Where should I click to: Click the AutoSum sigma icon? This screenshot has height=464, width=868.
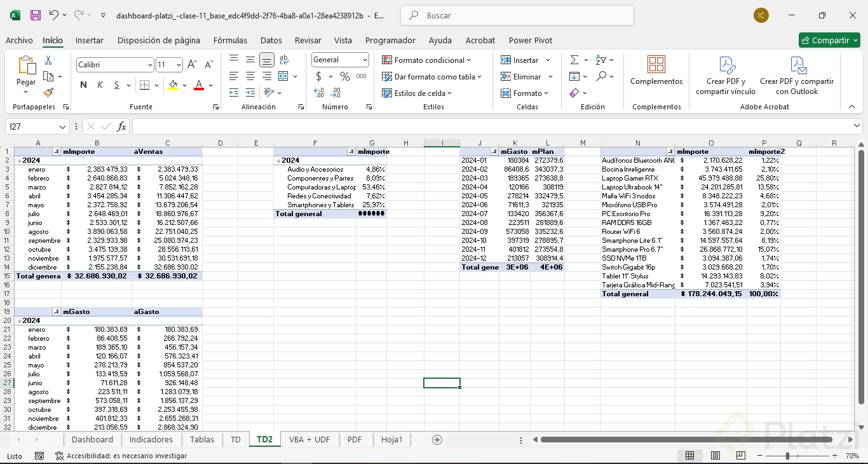tap(574, 60)
